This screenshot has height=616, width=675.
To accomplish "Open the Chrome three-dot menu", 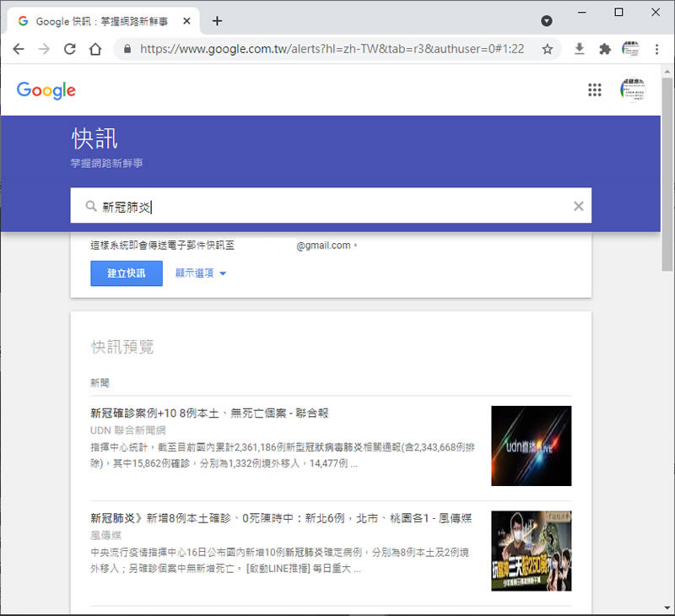I will (656, 49).
